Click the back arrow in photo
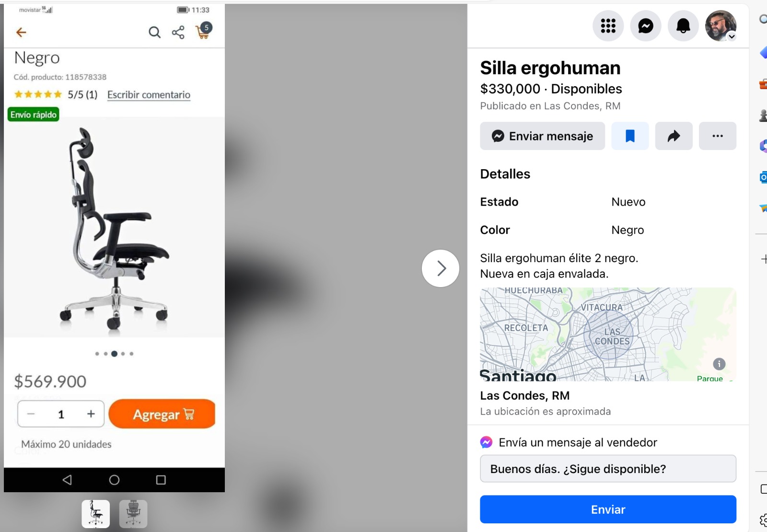The width and height of the screenshot is (767, 532). [21, 32]
